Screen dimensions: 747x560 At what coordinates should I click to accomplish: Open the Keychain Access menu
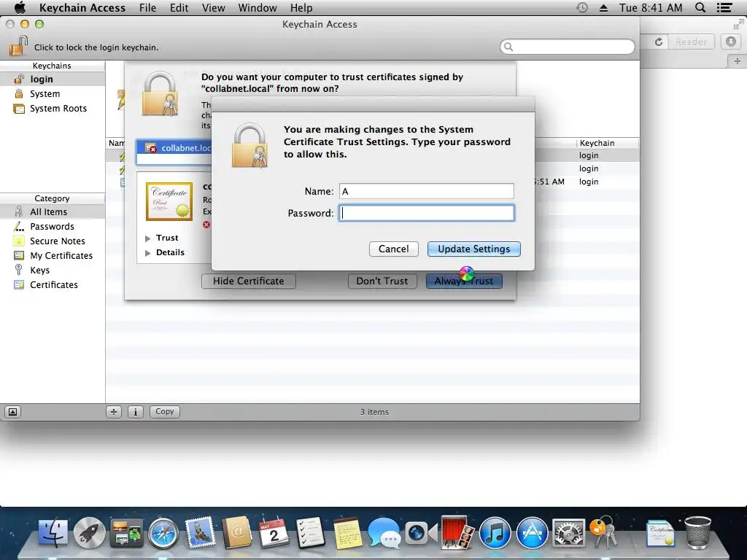[x=82, y=7]
